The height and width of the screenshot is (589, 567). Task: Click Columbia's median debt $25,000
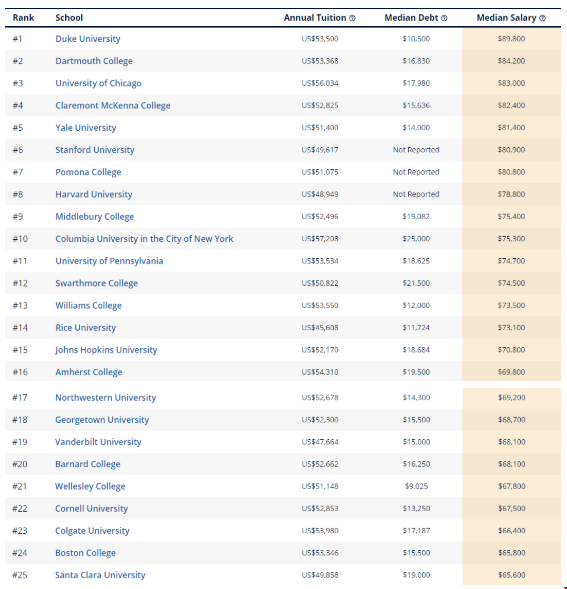click(x=416, y=239)
